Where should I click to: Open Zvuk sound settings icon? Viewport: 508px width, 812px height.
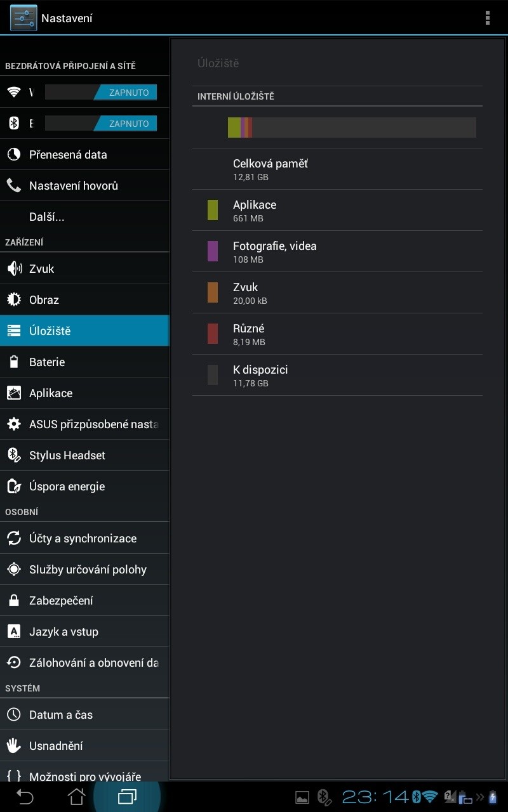click(14, 268)
